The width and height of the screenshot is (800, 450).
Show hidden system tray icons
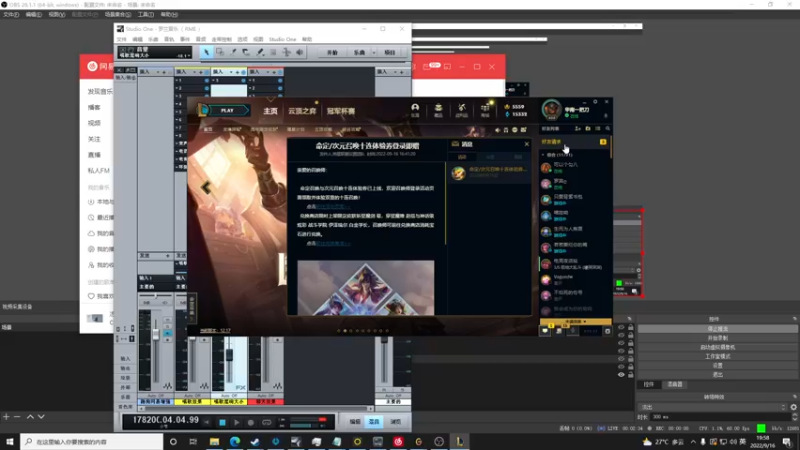pyautogui.click(x=693, y=442)
